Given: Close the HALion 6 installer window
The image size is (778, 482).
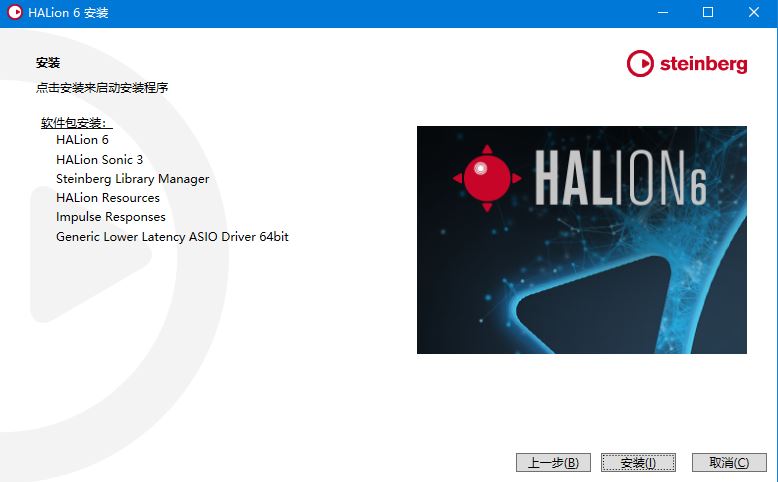Looking at the screenshot, I should (754, 12).
